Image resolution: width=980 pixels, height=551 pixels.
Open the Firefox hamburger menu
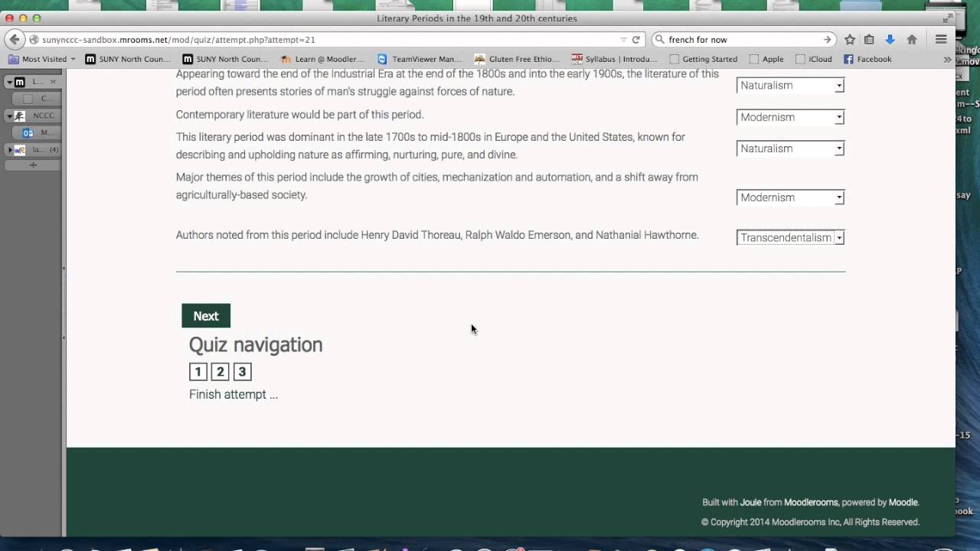(941, 40)
